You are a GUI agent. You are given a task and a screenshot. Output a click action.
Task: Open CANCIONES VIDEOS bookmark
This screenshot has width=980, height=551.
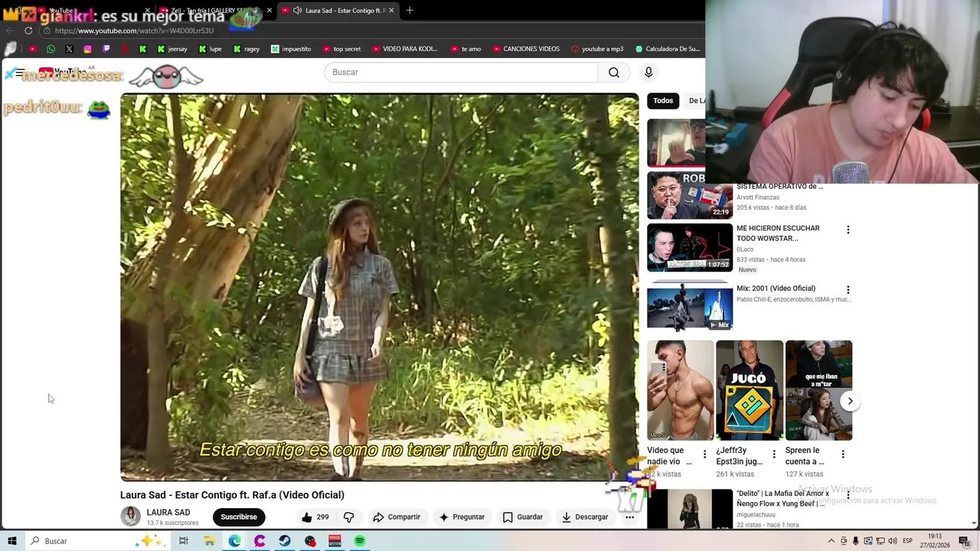tap(525, 49)
